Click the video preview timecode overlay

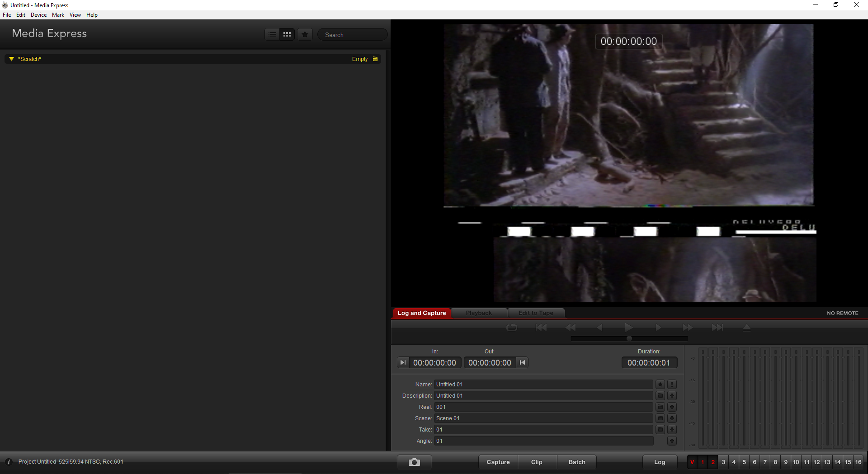629,41
